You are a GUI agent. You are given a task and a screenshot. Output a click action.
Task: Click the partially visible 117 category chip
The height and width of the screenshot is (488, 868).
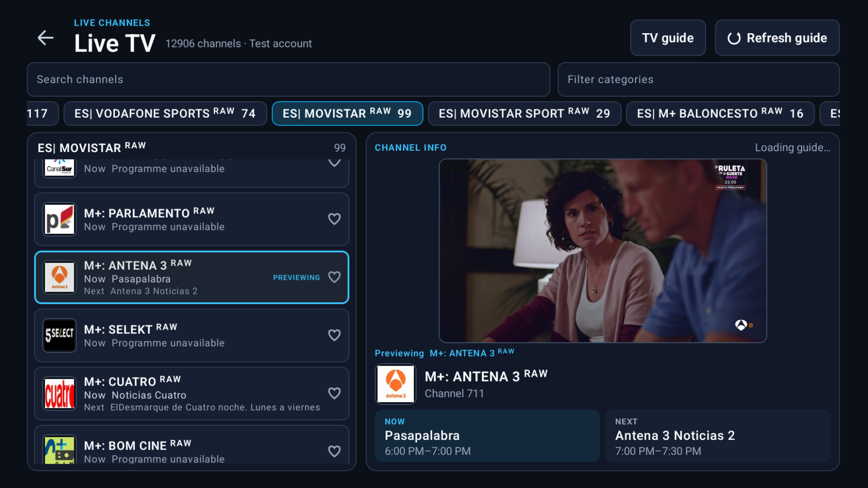42,114
